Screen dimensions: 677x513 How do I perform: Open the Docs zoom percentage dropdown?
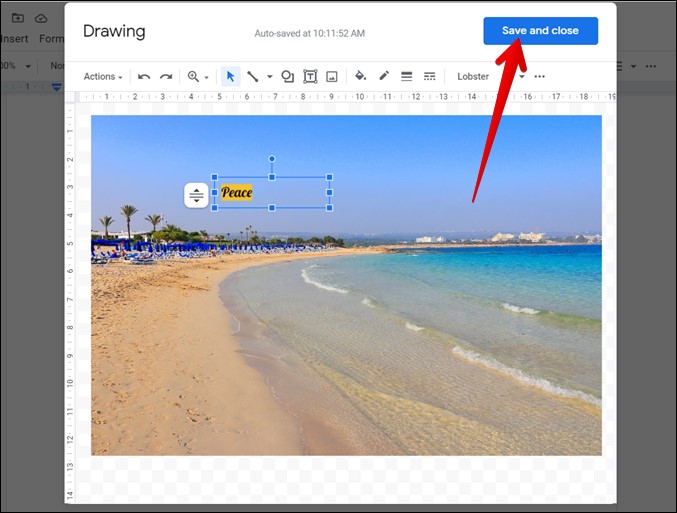pyautogui.click(x=16, y=66)
